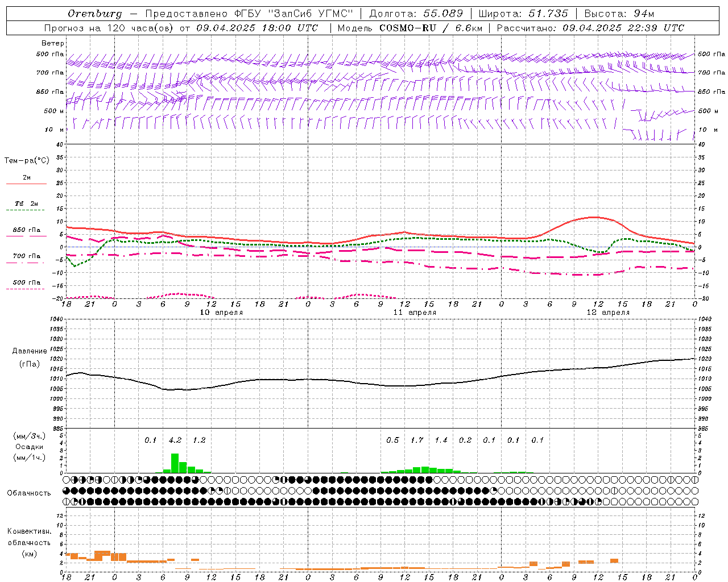Click the peak of the red 2м temperature curve
This screenshot has height=582, width=728.
coord(594,217)
